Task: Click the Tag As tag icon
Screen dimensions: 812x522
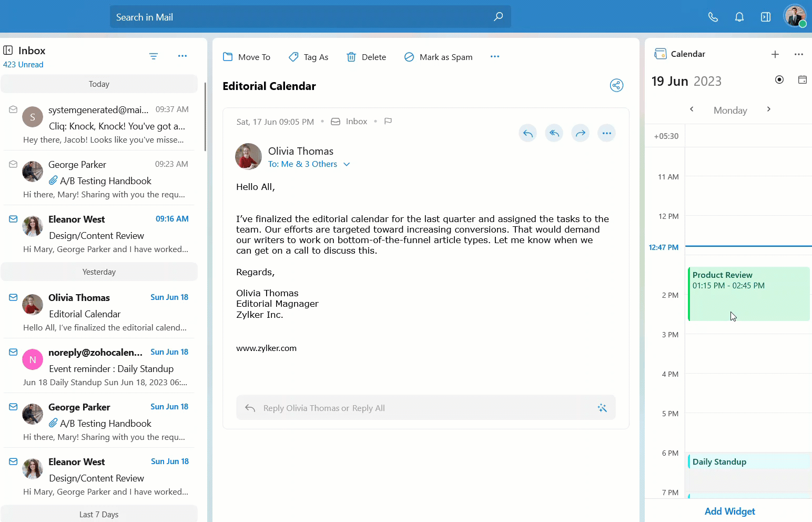Action: [x=293, y=57]
